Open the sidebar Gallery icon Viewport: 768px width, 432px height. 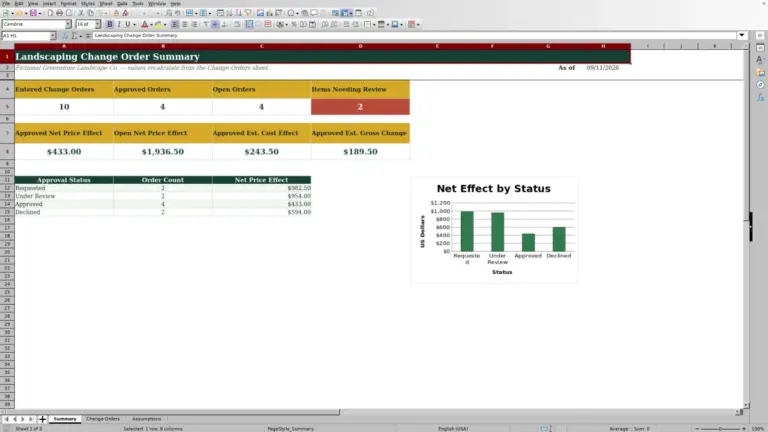760,72
